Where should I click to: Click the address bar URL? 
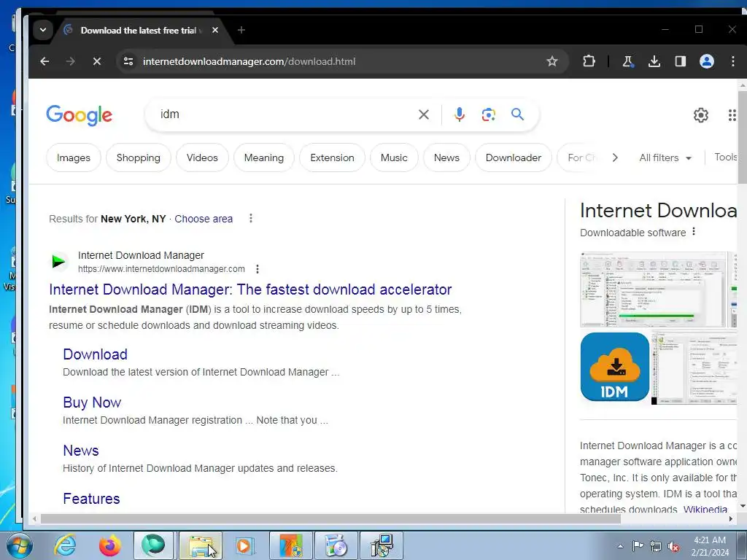(249, 61)
